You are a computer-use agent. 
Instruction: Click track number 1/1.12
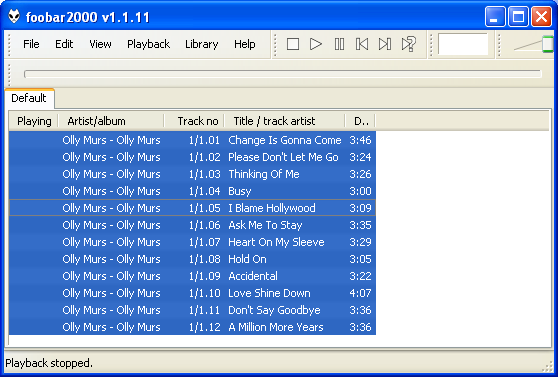pyautogui.click(x=204, y=328)
